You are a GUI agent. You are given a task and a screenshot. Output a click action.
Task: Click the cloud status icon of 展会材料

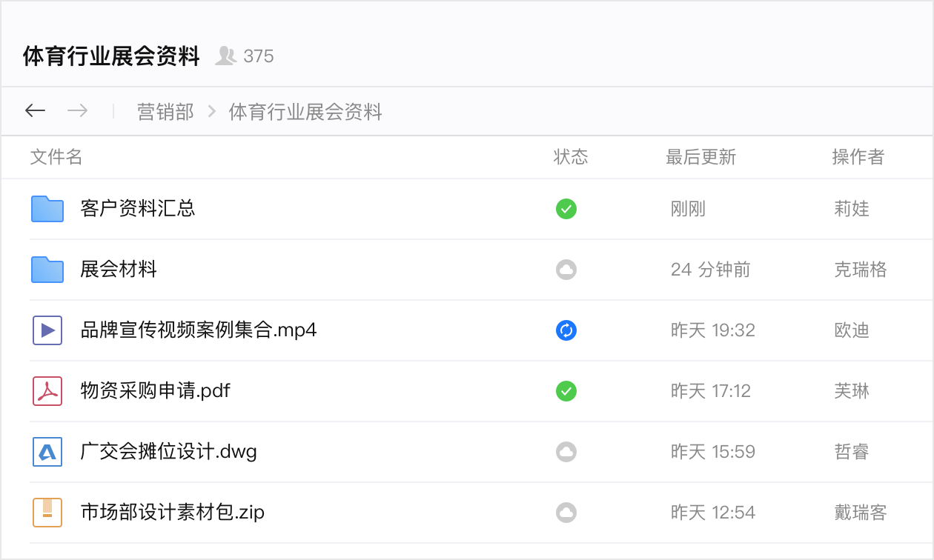coord(566,270)
